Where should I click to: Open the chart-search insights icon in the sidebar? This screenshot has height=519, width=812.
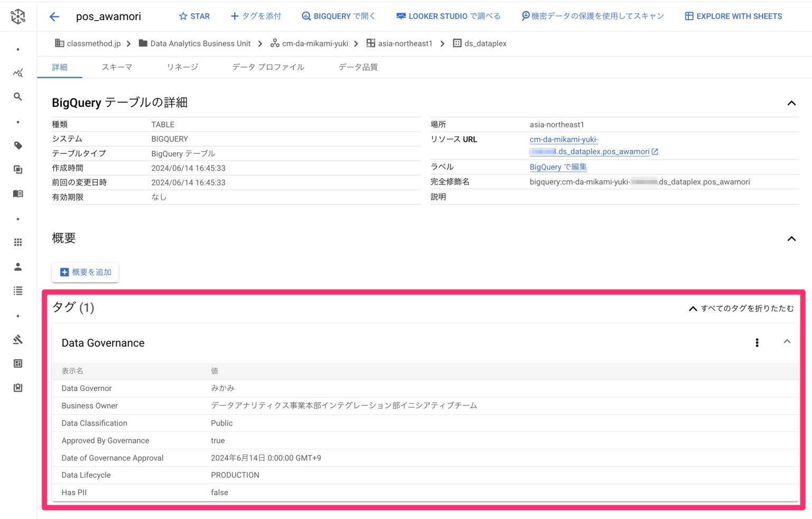17,72
